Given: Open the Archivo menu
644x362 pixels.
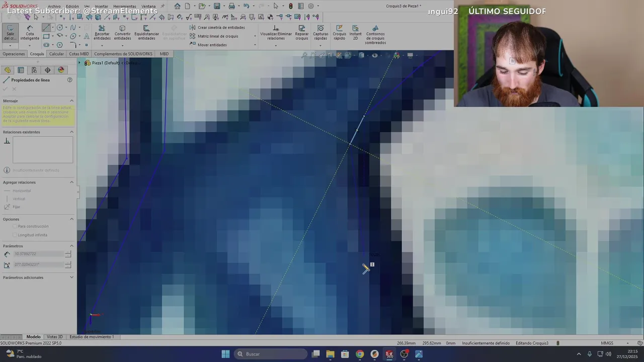Looking at the screenshot, I should 54,7.
